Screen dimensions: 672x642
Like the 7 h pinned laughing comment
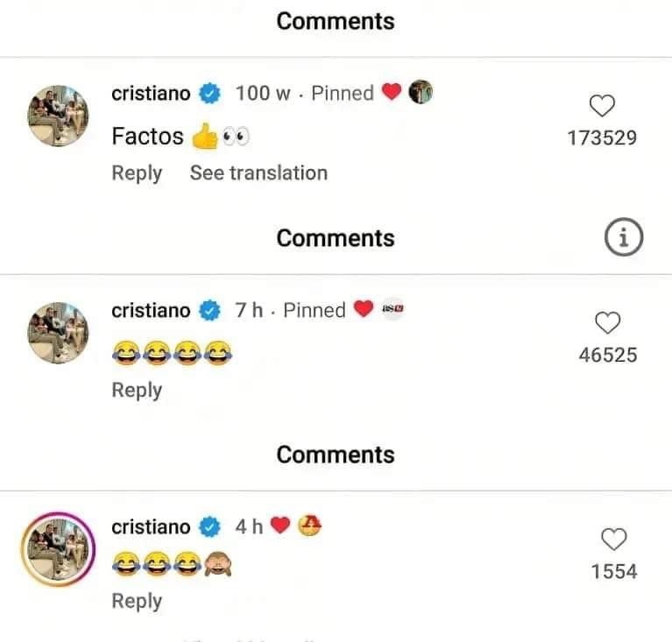pos(608,323)
